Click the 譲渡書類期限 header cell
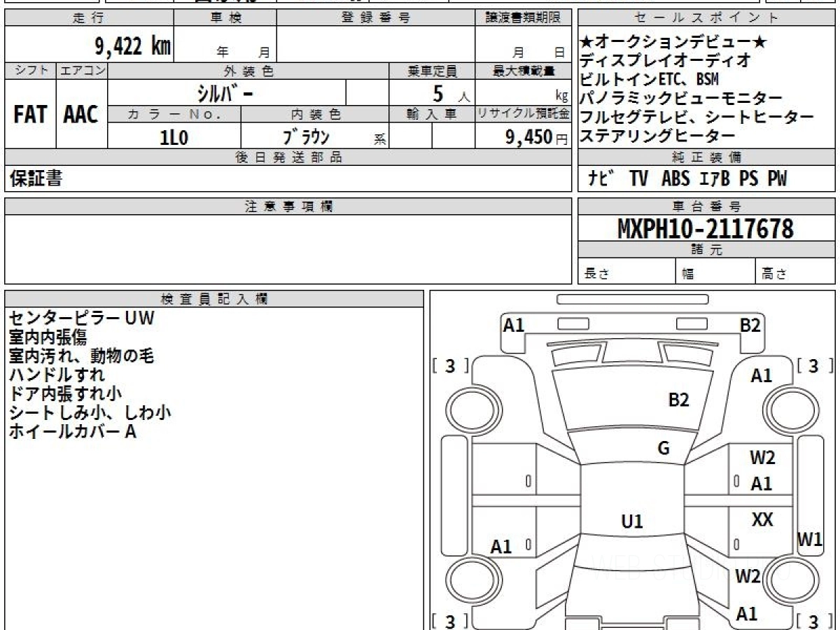The height and width of the screenshot is (630, 840). pyautogui.click(x=524, y=18)
